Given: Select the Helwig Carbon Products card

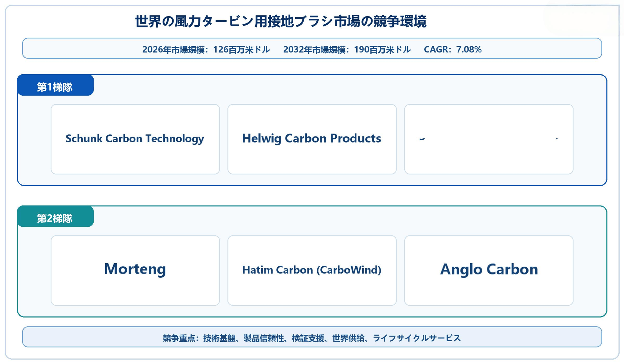Looking at the screenshot, I should [x=312, y=139].
